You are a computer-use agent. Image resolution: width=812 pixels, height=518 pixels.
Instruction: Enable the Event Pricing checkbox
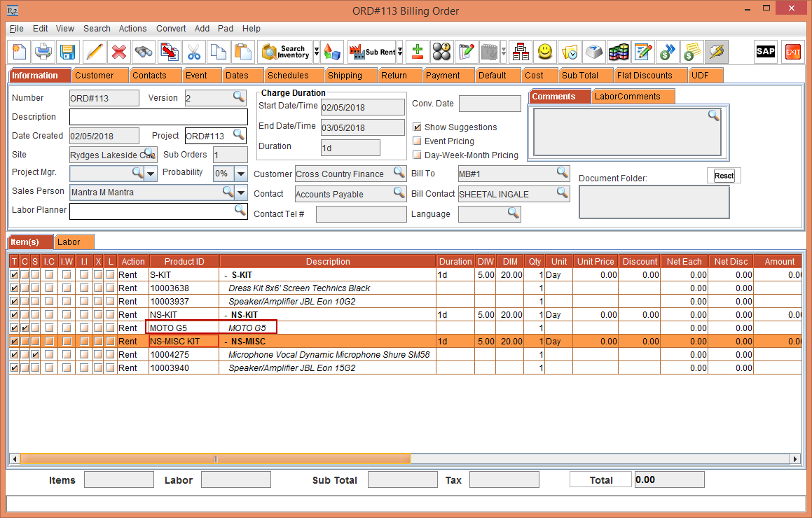click(x=417, y=141)
